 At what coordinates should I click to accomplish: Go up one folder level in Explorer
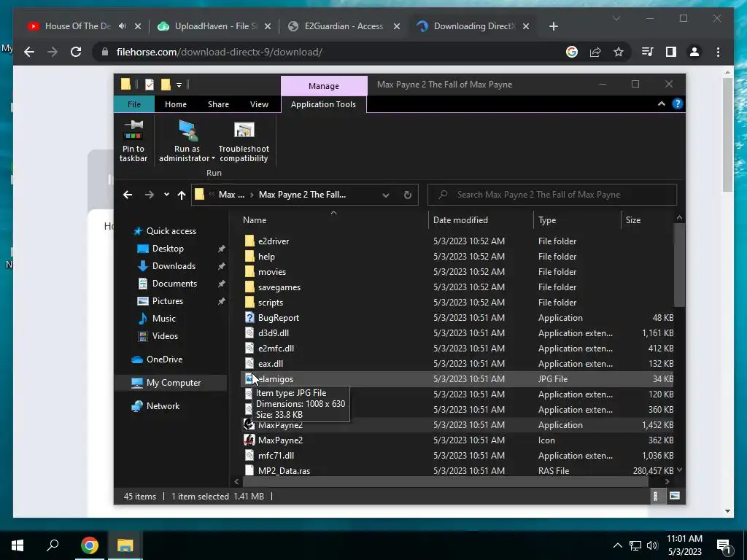click(182, 195)
